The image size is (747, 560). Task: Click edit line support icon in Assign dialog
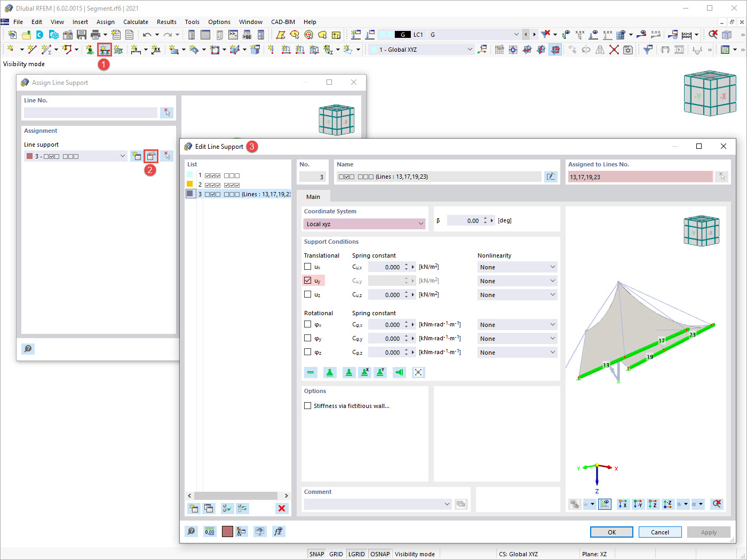pos(151,156)
